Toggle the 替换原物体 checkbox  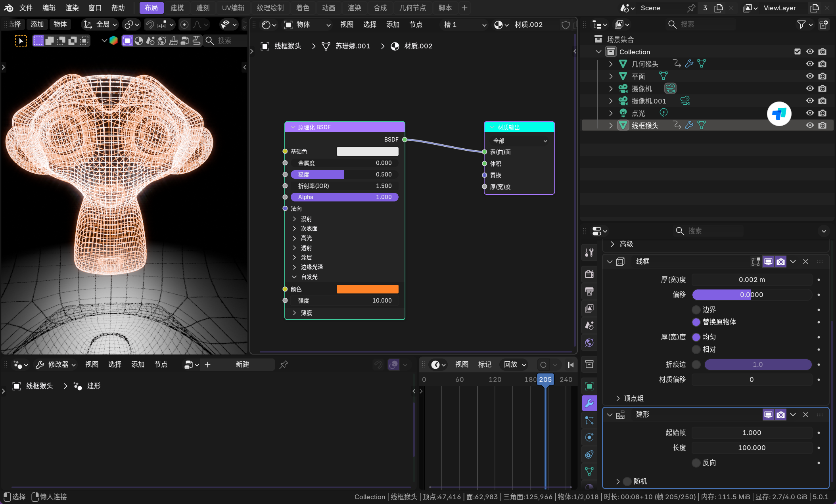coord(696,322)
